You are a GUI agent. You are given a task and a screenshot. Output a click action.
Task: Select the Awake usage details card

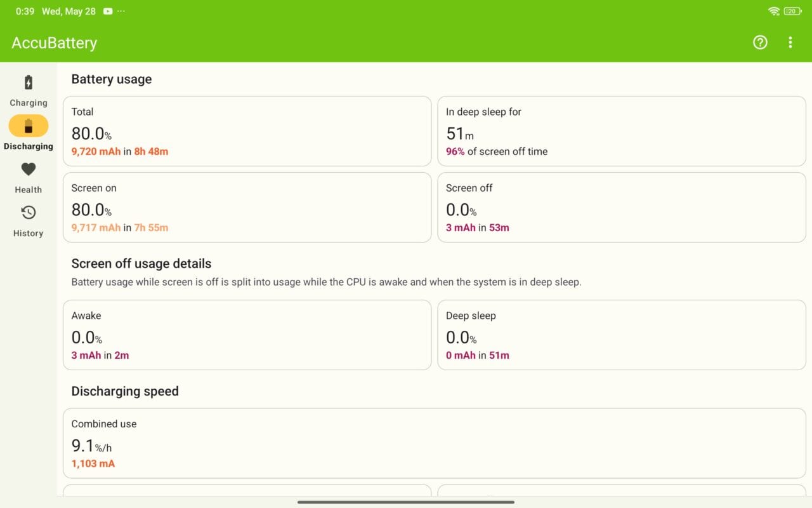tap(247, 335)
